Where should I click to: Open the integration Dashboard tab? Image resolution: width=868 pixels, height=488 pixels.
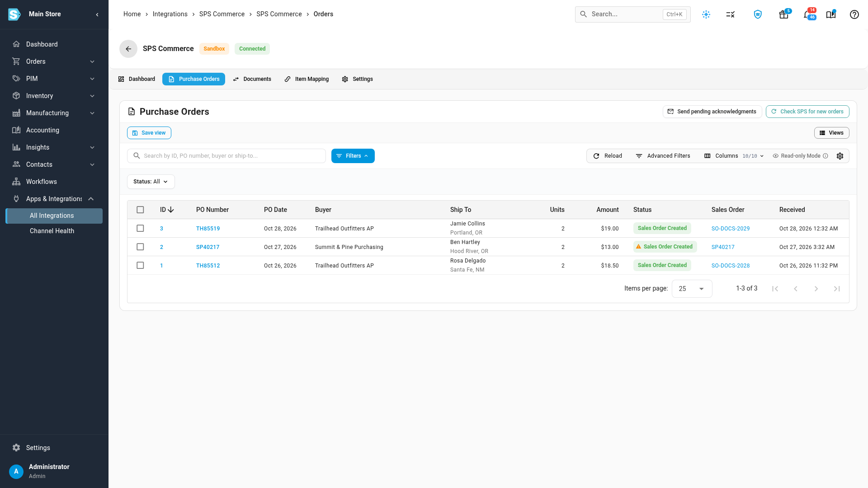point(137,79)
